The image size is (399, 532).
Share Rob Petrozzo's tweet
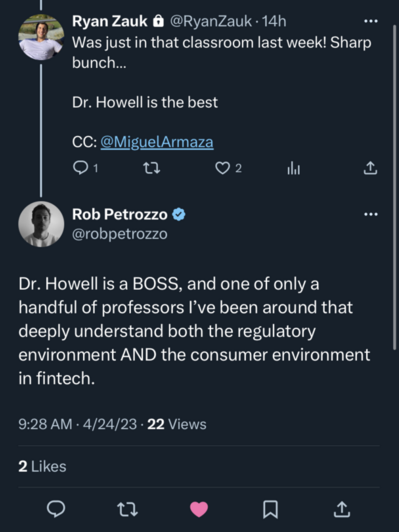[342, 509]
